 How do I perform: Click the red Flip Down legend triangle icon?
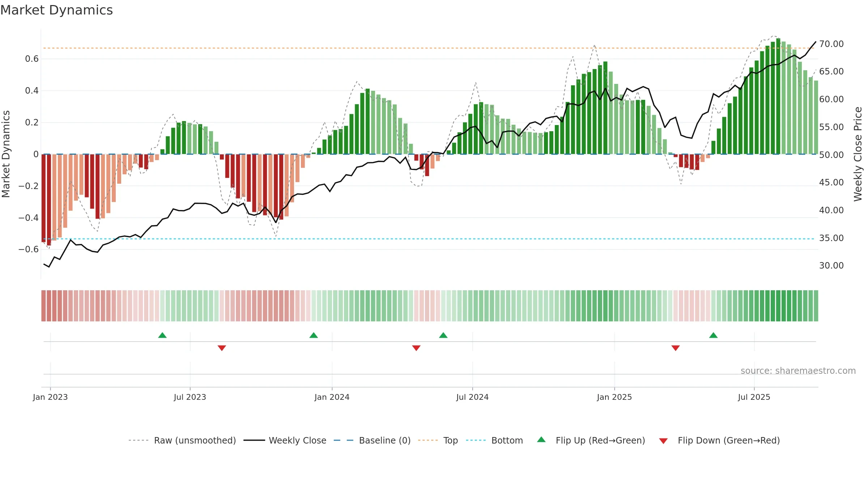663,441
